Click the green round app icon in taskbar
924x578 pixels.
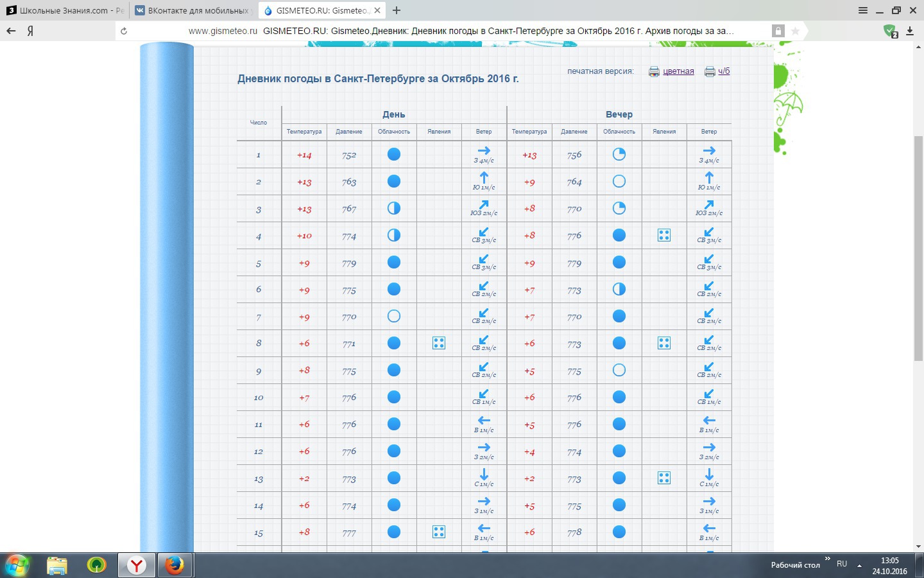[x=97, y=565]
